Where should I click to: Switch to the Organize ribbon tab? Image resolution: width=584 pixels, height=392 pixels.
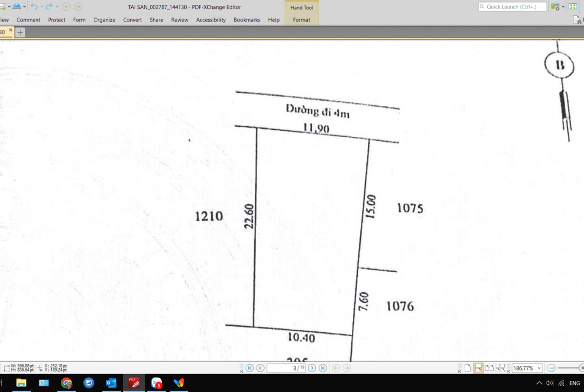pos(104,20)
